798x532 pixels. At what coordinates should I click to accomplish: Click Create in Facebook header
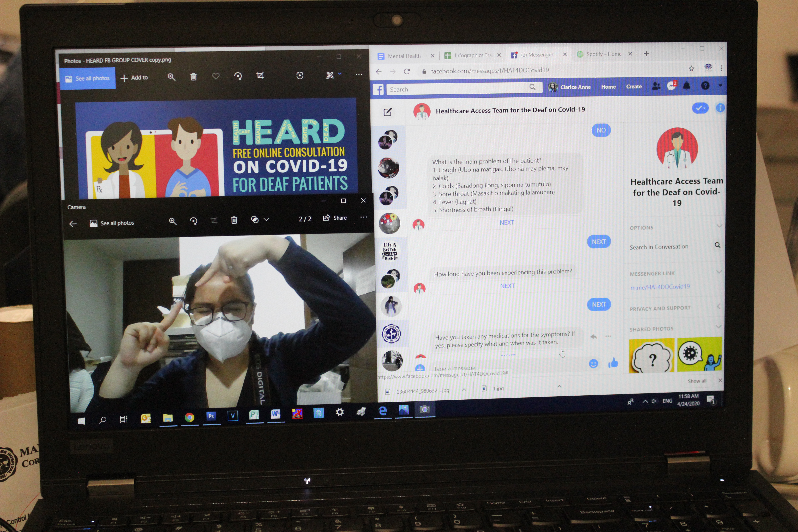[633, 87]
